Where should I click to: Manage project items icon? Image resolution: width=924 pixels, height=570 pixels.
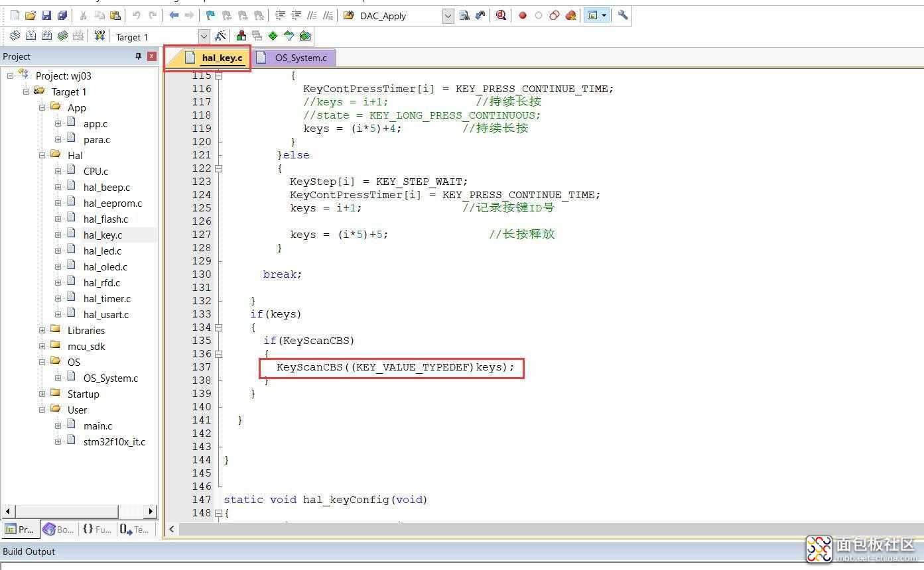click(x=241, y=36)
